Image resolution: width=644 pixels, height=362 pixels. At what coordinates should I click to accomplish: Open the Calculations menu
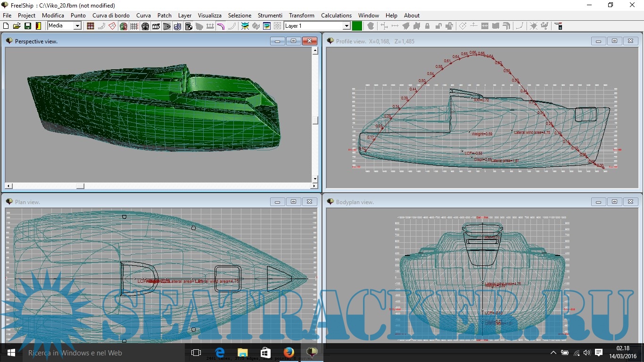click(336, 16)
